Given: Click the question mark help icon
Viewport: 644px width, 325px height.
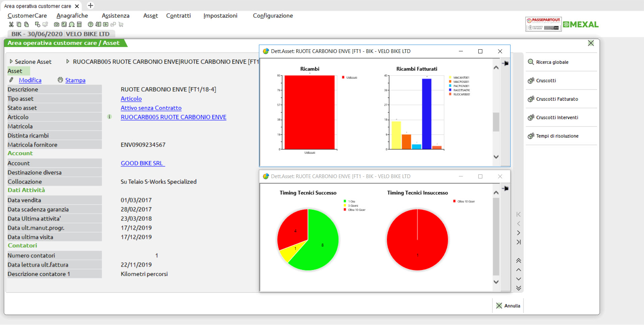Looking at the screenshot, I should click(x=90, y=24).
